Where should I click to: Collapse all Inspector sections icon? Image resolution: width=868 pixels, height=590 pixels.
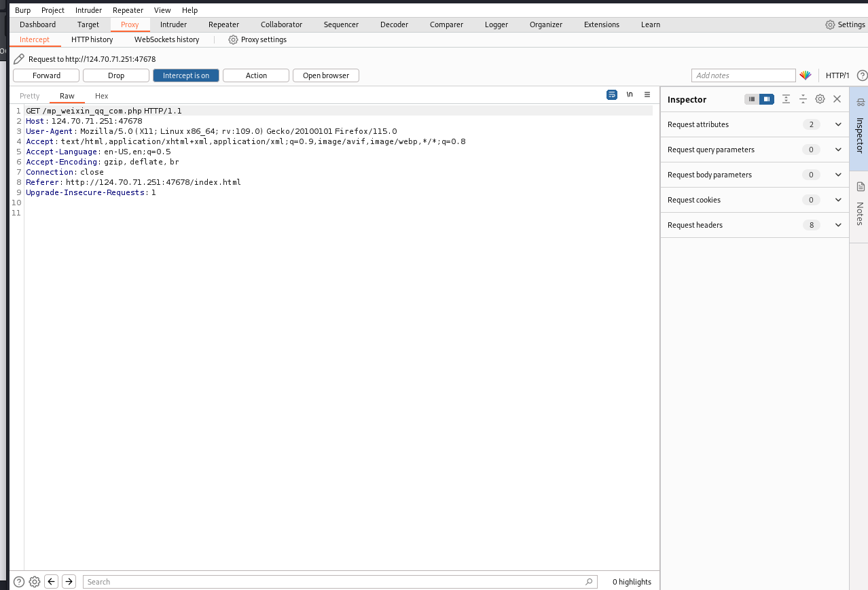pyautogui.click(x=803, y=99)
